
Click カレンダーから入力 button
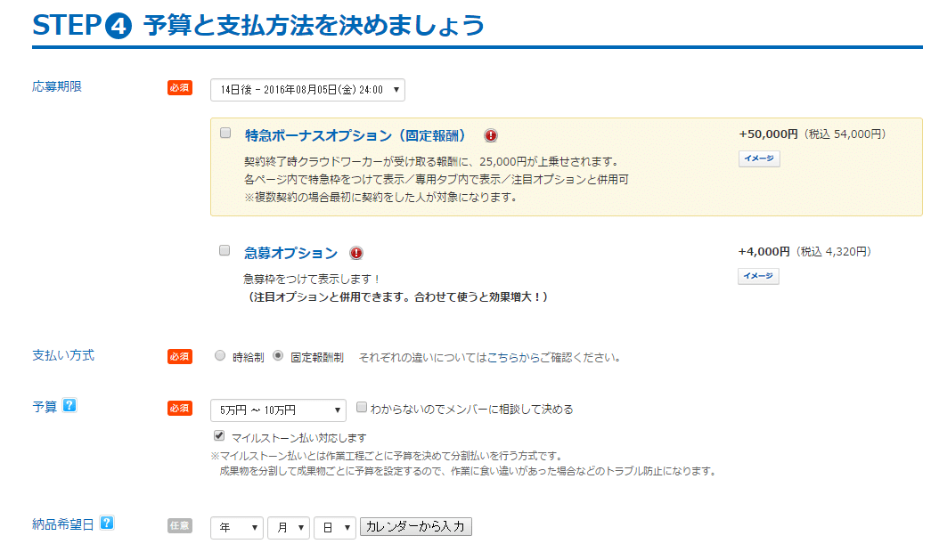click(x=416, y=527)
